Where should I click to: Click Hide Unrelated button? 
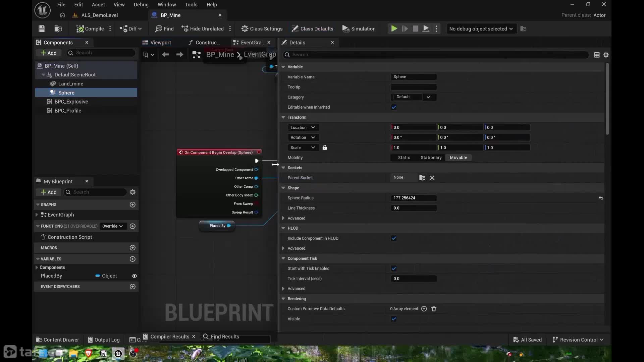pyautogui.click(x=203, y=29)
